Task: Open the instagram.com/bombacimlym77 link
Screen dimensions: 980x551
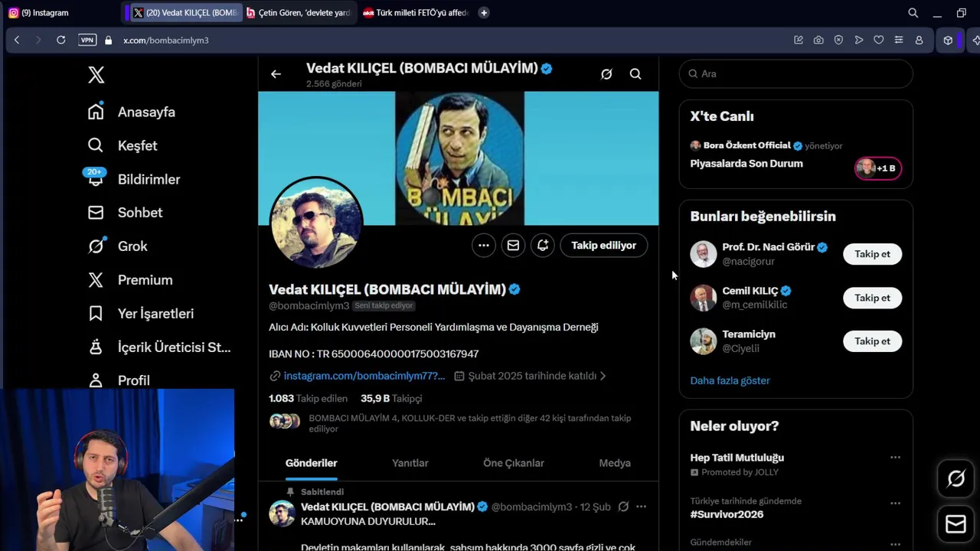Action: [364, 376]
